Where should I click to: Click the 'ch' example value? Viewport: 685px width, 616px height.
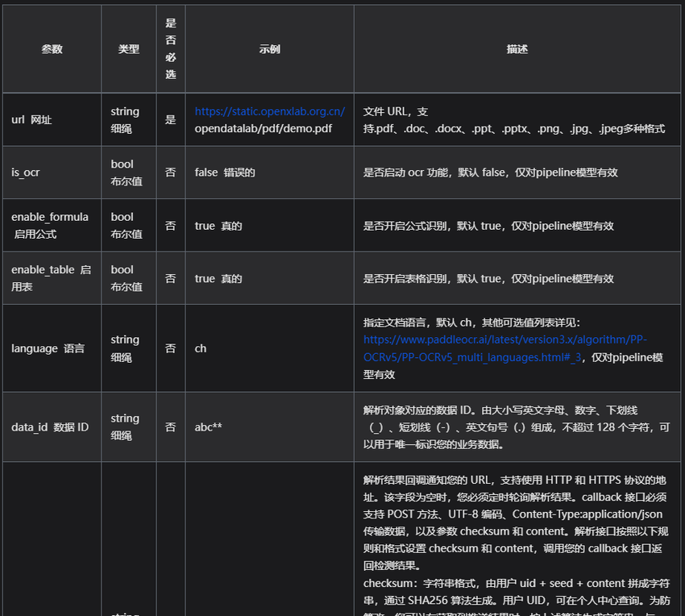[201, 348]
